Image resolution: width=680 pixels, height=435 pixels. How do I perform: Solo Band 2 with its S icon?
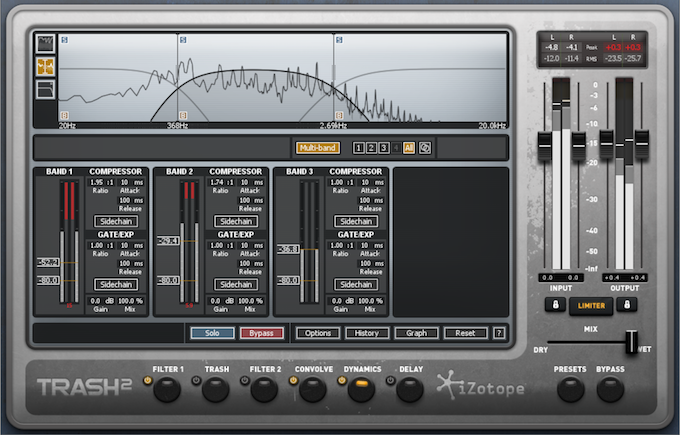183,40
